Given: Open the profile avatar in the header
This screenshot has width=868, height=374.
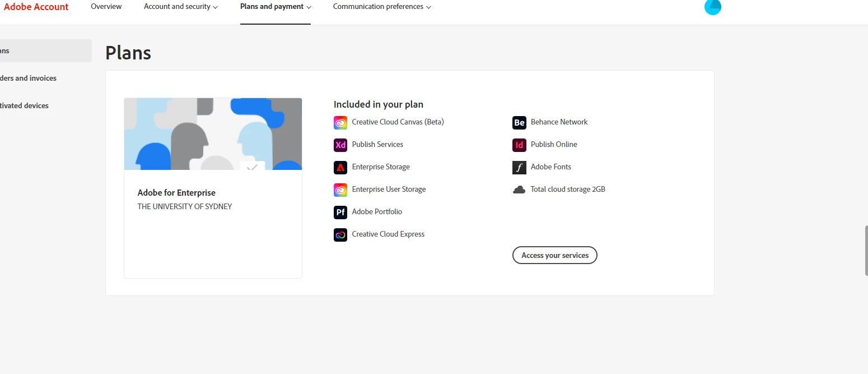Looking at the screenshot, I should pyautogui.click(x=713, y=7).
